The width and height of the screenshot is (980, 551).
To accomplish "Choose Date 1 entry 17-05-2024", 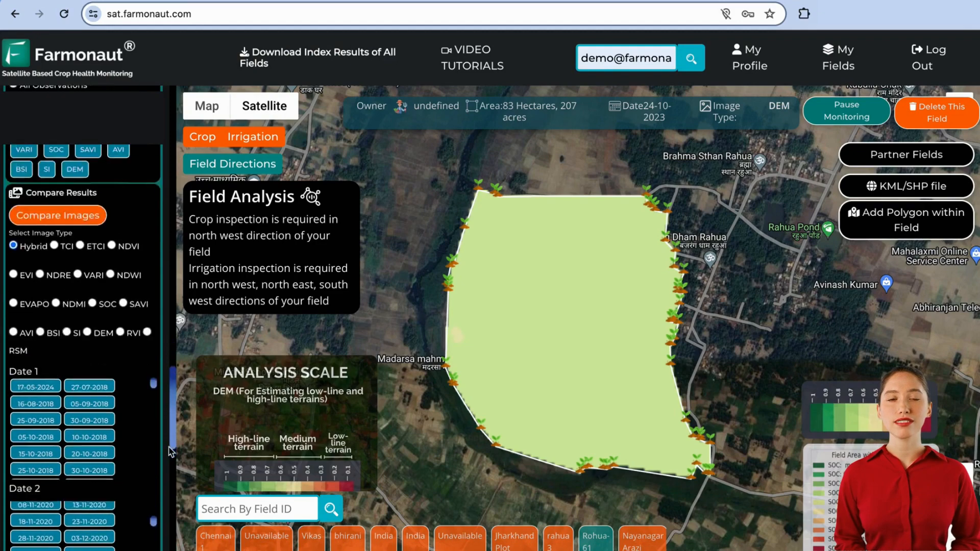I will 36,387.
